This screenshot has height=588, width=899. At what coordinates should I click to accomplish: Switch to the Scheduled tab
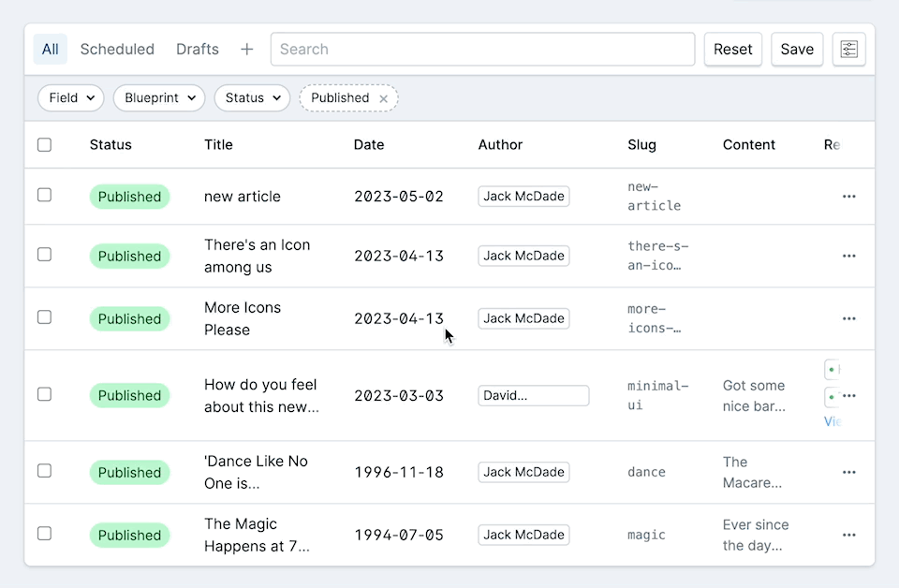pyautogui.click(x=118, y=50)
